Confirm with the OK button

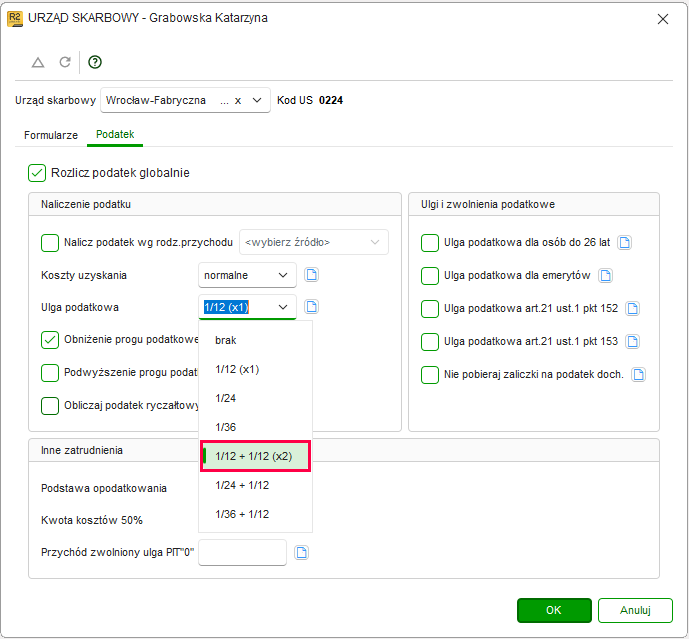click(554, 610)
